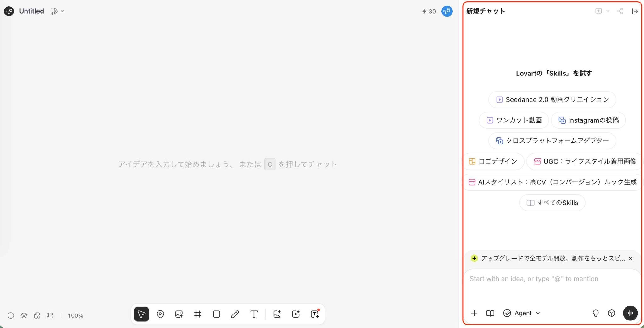Viewport: 644px width, 328px height.
Task: Open すべてのSkills to view all skills
Action: pos(552,203)
